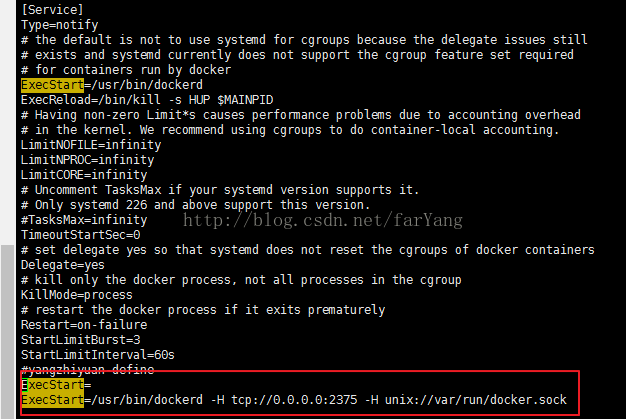Click the Restart=on-failure line
Screen dimensions: 626x419
[84, 325]
